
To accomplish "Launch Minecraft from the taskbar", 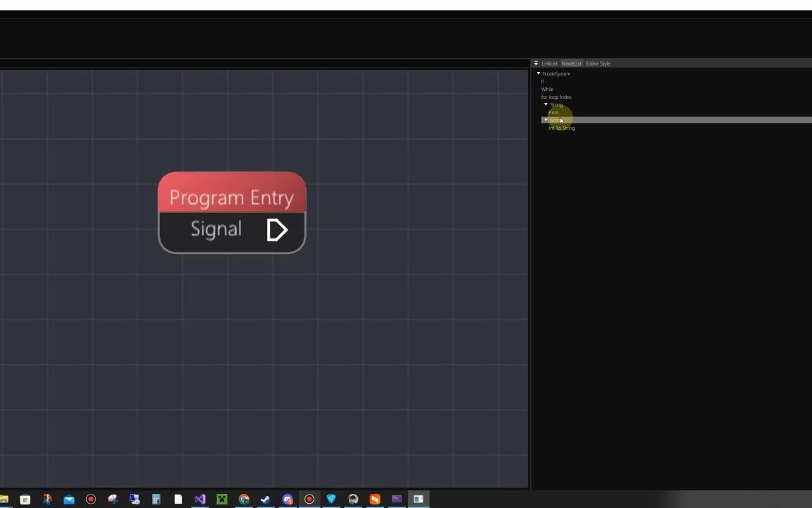I will click(x=221, y=500).
